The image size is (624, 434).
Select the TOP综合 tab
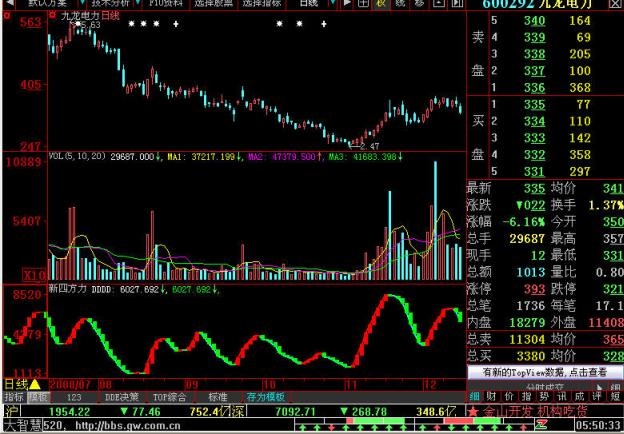169,397
